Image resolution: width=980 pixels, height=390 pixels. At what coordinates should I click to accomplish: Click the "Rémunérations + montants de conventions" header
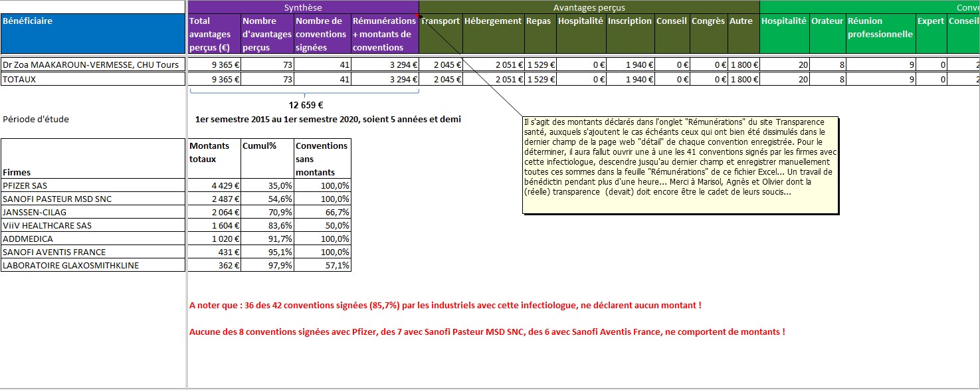pyautogui.click(x=385, y=34)
